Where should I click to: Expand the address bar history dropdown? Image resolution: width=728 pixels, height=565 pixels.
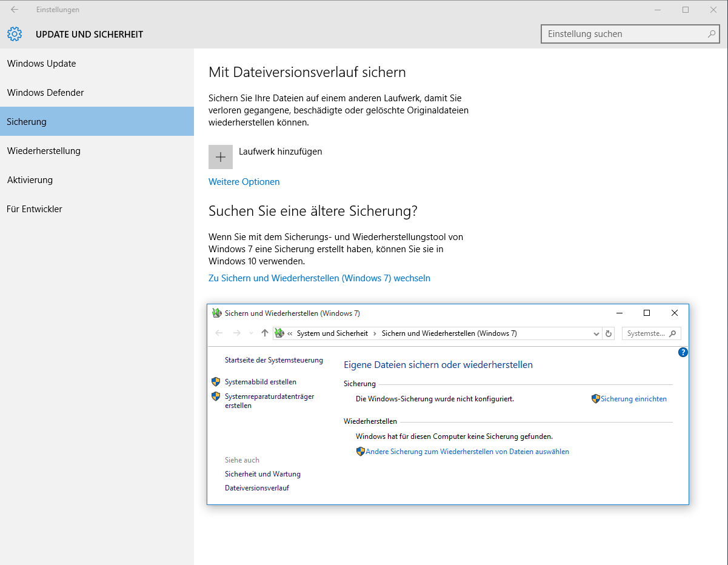coord(597,333)
